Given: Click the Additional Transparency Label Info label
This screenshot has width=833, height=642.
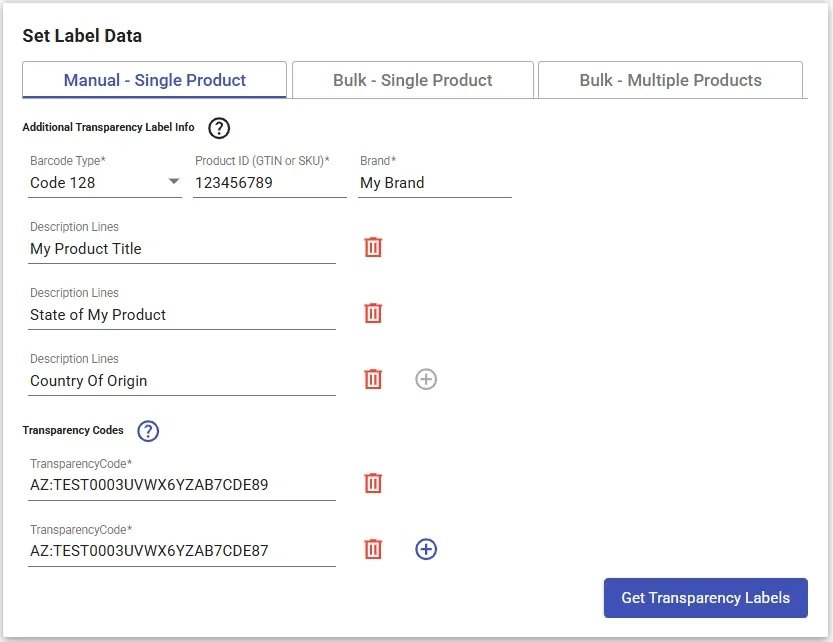Looking at the screenshot, I should [x=108, y=128].
